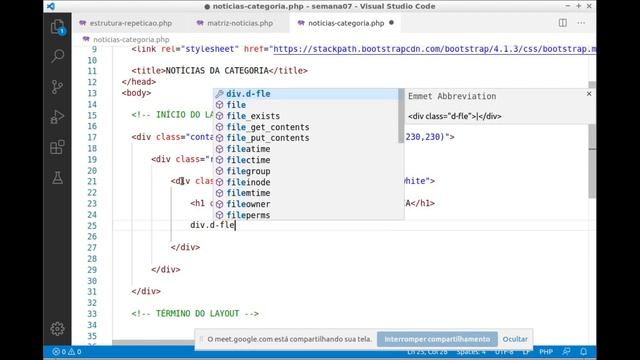Click Emmet preview text div class="d-fle"

pyautogui.click(x=455, y=116)
